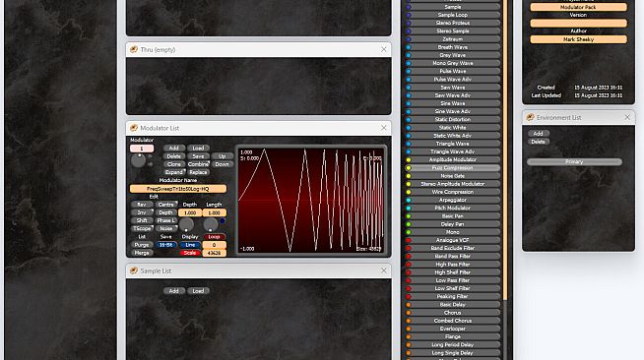The height and width of the screenshot is (360, 644).
Task: Click Add in the Sample List window
Action: (173, 291)
